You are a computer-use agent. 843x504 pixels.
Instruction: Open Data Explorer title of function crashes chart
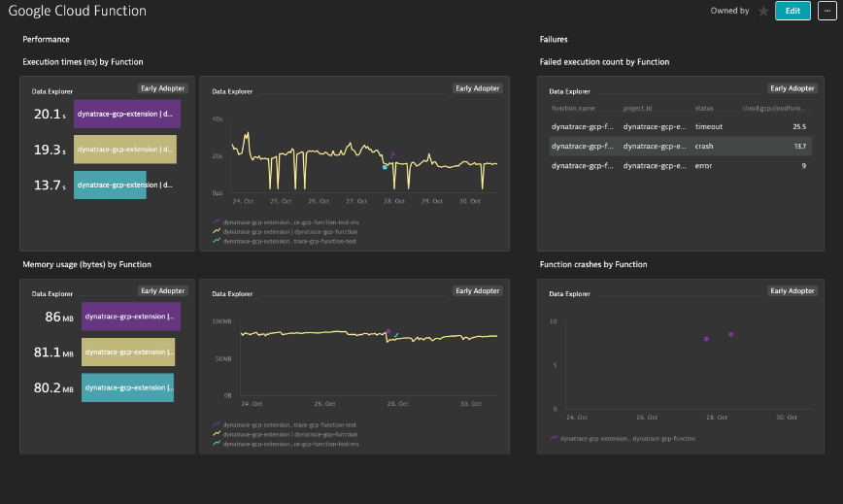[x=569, y=294]
